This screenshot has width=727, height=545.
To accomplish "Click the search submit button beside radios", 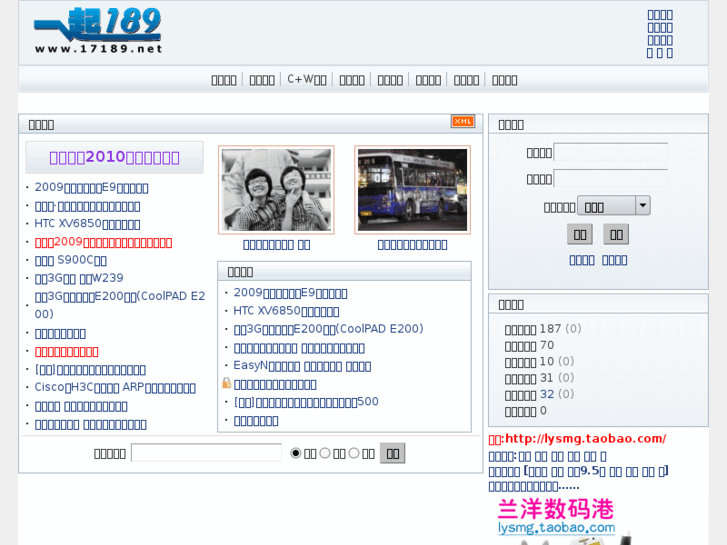I will (x=392, y=453).
